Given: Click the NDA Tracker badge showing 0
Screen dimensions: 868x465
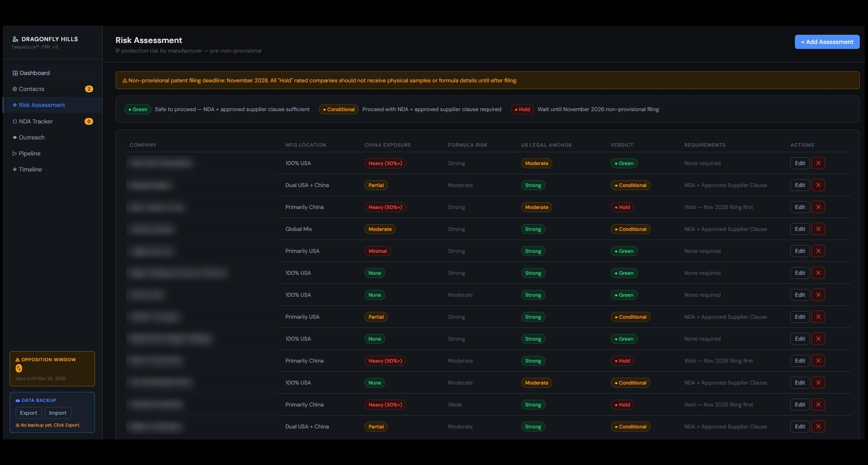Looking at the screenshot, I should tap(89, 121).
